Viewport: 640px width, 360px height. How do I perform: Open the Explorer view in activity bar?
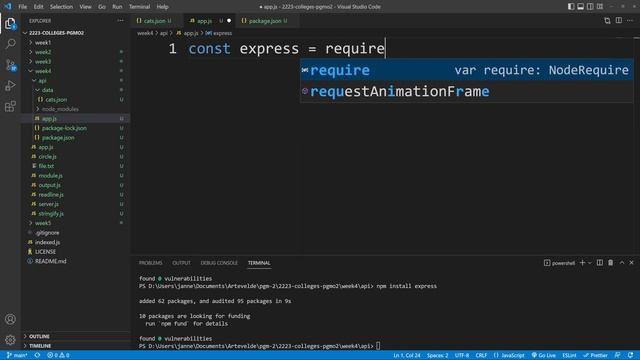(x=10, y=24)
